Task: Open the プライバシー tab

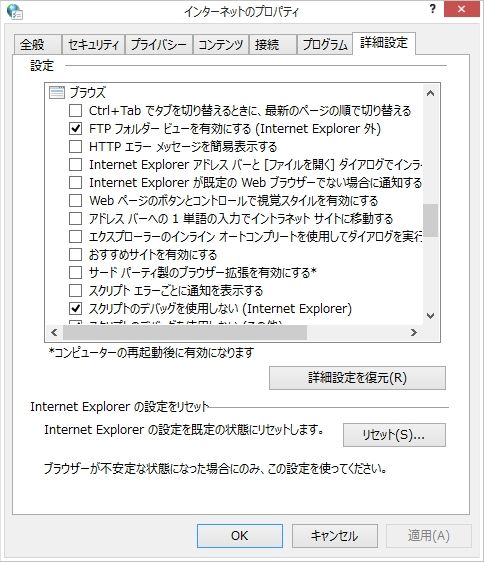Action: (x=158, y=44)
